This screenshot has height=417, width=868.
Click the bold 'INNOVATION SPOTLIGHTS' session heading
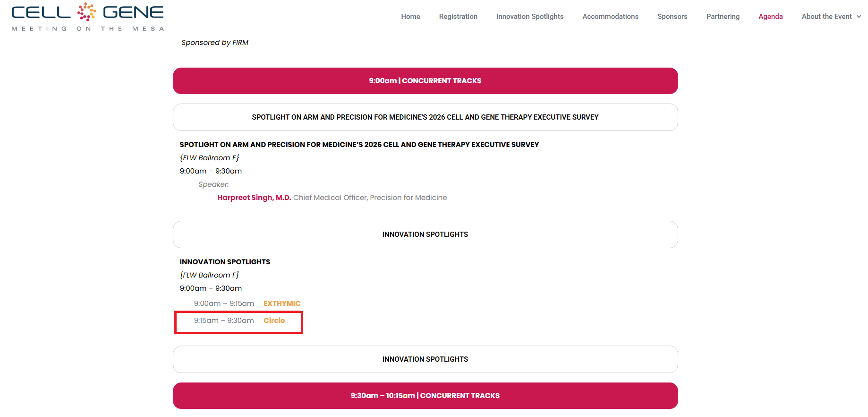coord(225,262)
